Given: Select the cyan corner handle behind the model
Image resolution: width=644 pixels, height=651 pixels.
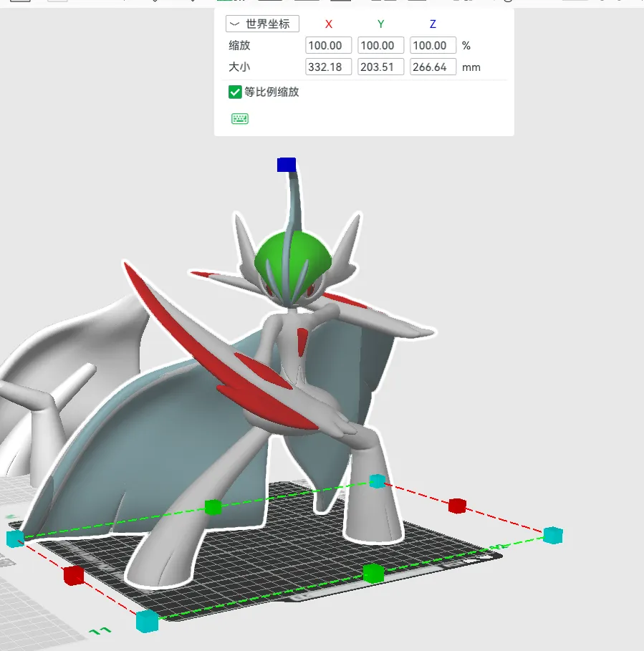Looking at the screenshot, I should pyautogui.click(x=377, y=481).
